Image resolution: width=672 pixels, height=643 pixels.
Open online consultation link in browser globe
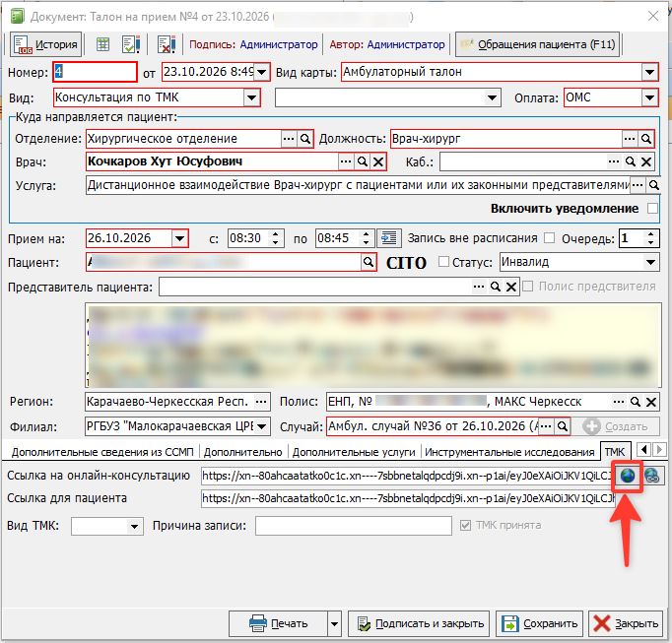point(628,476)
